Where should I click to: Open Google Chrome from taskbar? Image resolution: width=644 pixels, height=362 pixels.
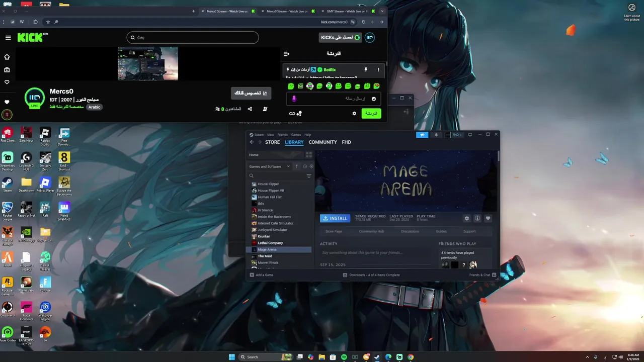click(411, 357)
